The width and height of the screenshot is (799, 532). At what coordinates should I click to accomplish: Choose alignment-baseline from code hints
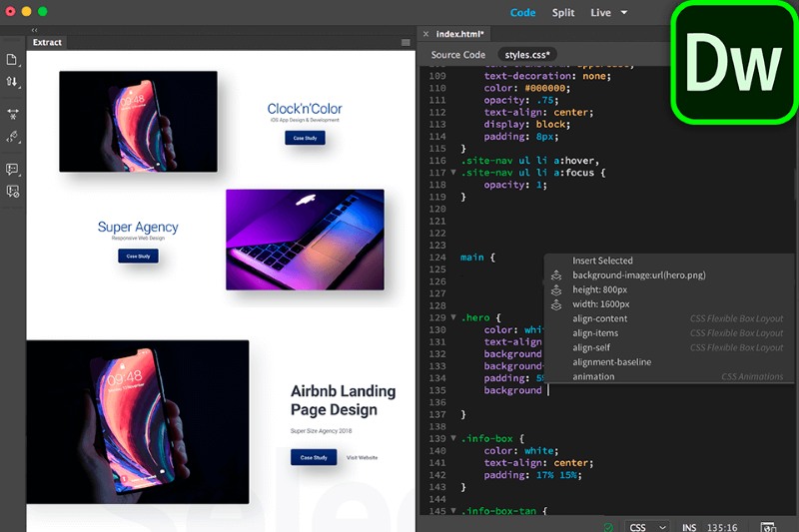click(611, 362)
